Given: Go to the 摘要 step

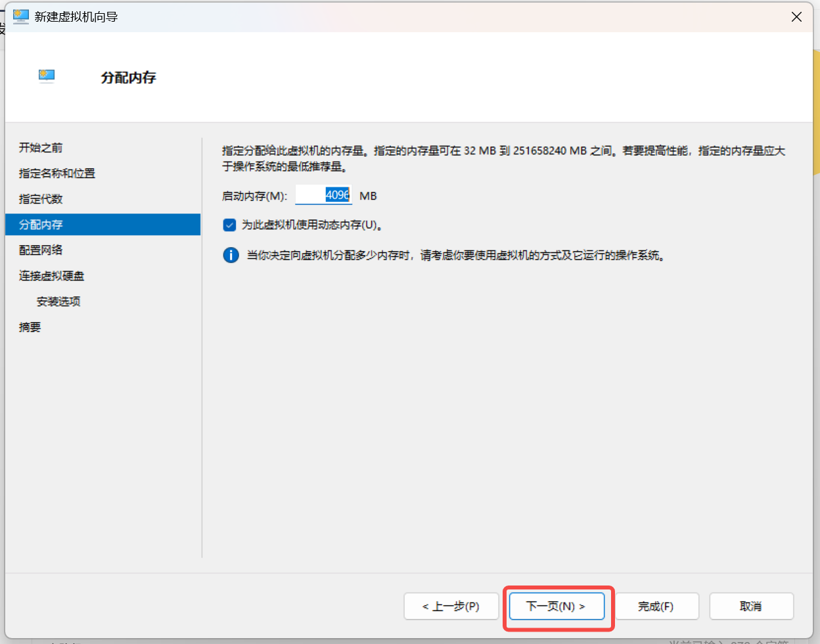Looking at the screenshot, I should click(x=30, y=327).
